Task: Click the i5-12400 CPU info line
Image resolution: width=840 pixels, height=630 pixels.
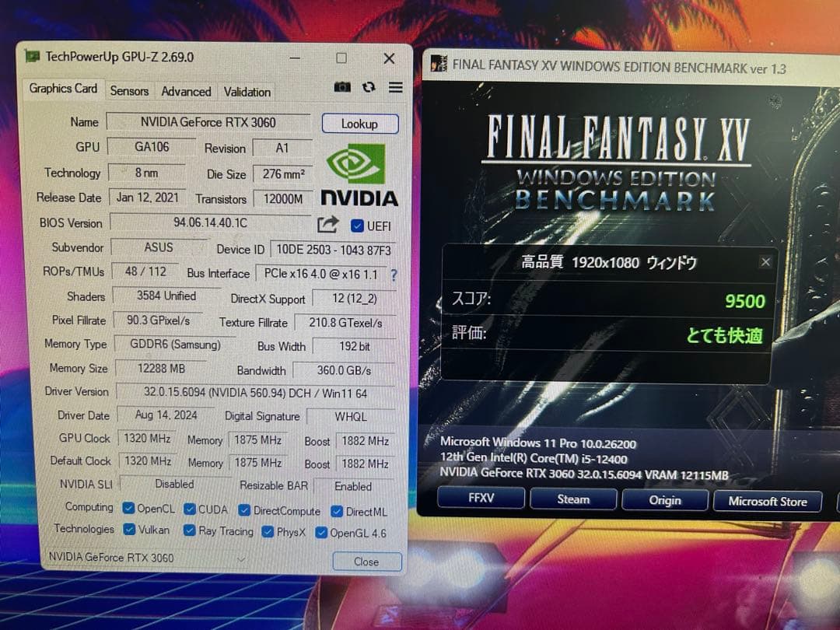Action: click(534, 458)
